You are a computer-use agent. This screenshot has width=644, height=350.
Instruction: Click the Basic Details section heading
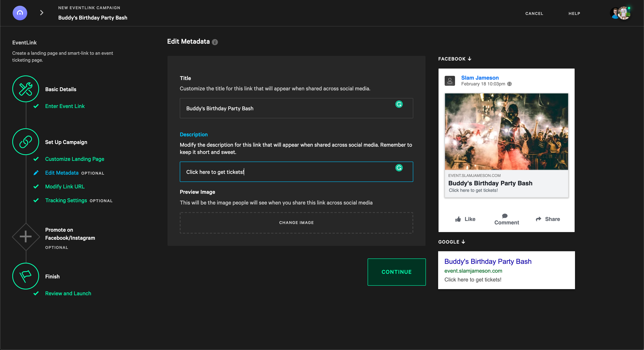coord(61,89)
